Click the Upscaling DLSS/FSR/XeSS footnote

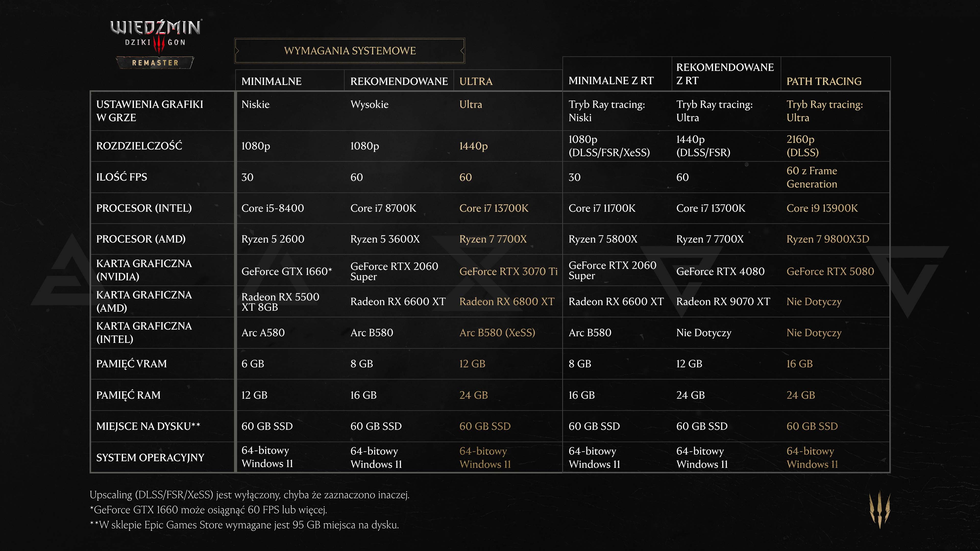250,495
